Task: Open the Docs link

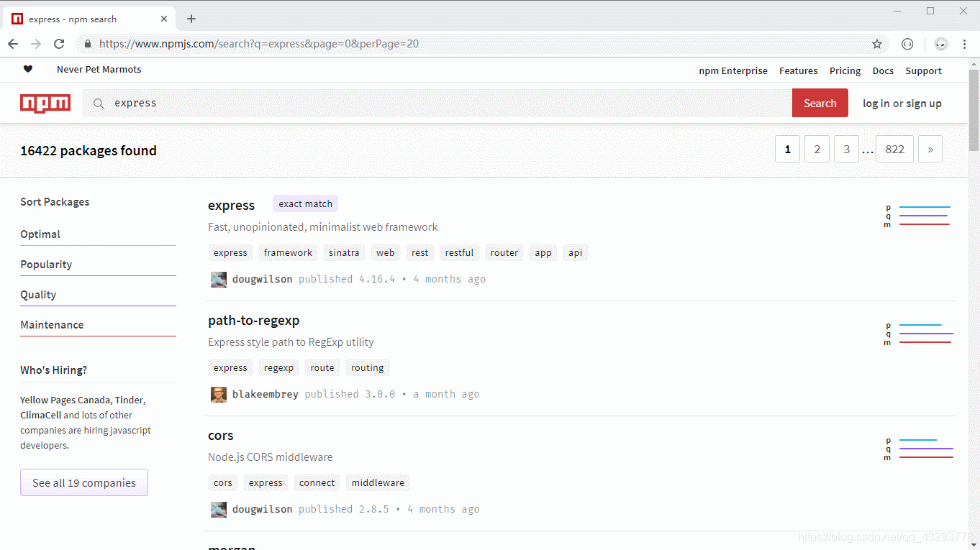Action: coord(883,71)
